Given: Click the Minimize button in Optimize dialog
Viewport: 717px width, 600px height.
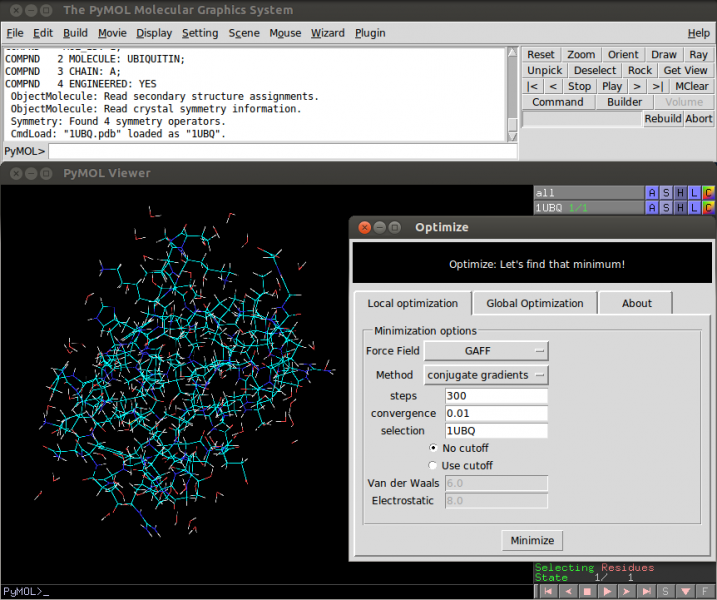Looking at the screenshot, I should click(532, 540).
